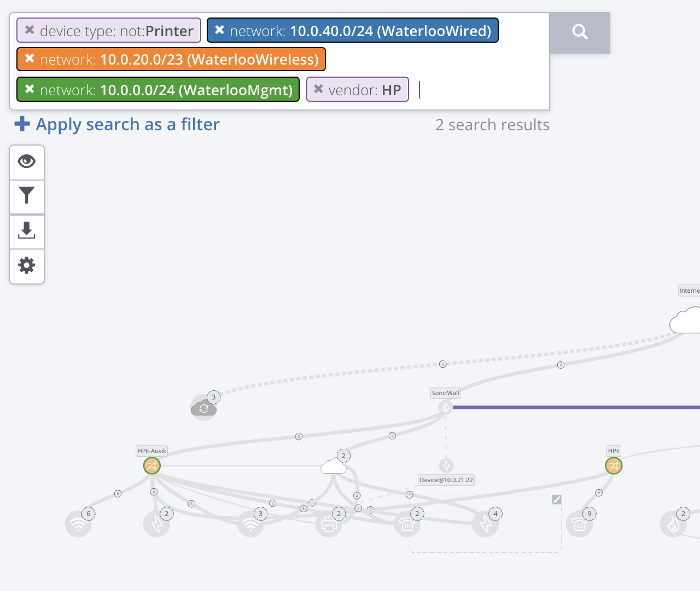Select the HPE switch node on the right

(614, 465)
